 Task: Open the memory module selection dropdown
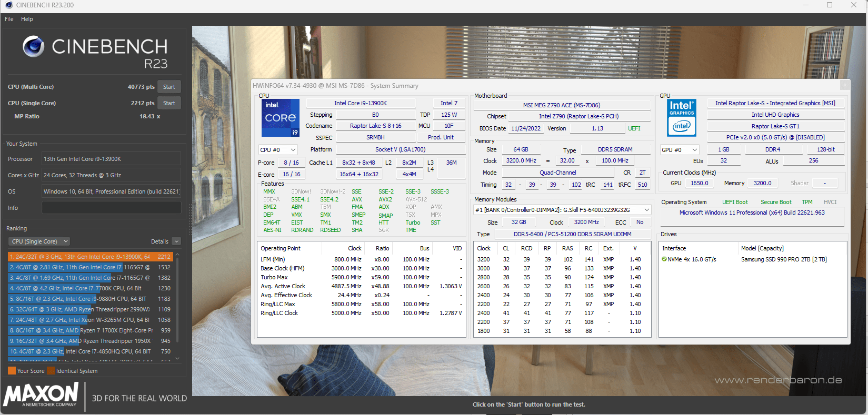click(x=562, y=210)
